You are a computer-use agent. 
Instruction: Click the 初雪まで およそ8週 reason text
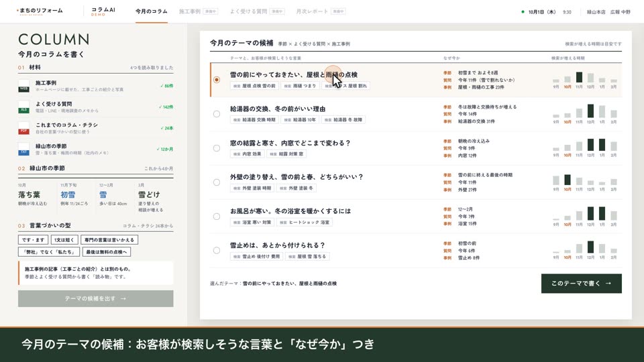click(x=478, y=72)
